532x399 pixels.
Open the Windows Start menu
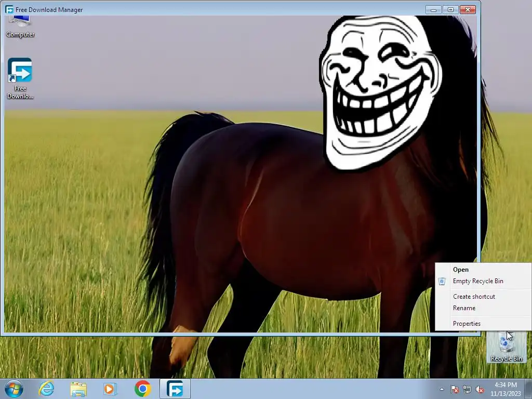[x=14, y=389]
